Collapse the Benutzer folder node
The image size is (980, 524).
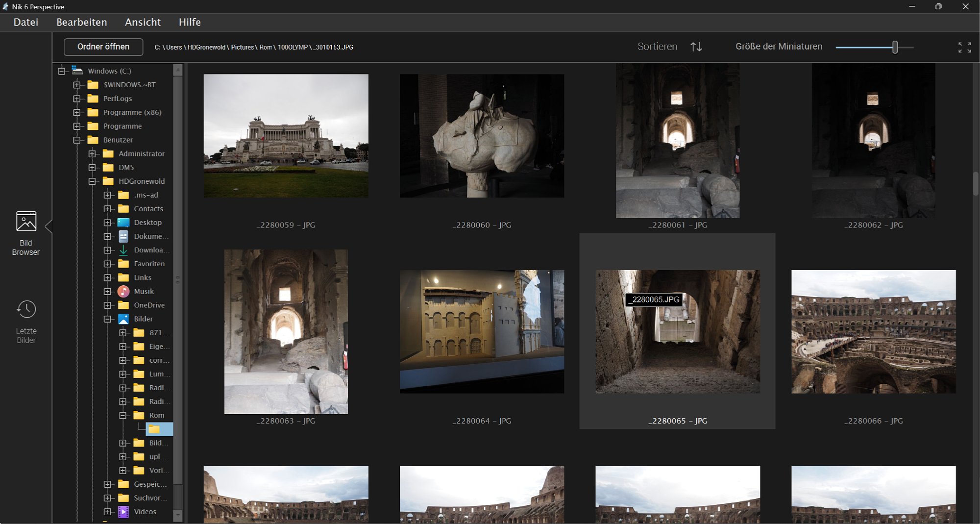[x=76, y=140]
